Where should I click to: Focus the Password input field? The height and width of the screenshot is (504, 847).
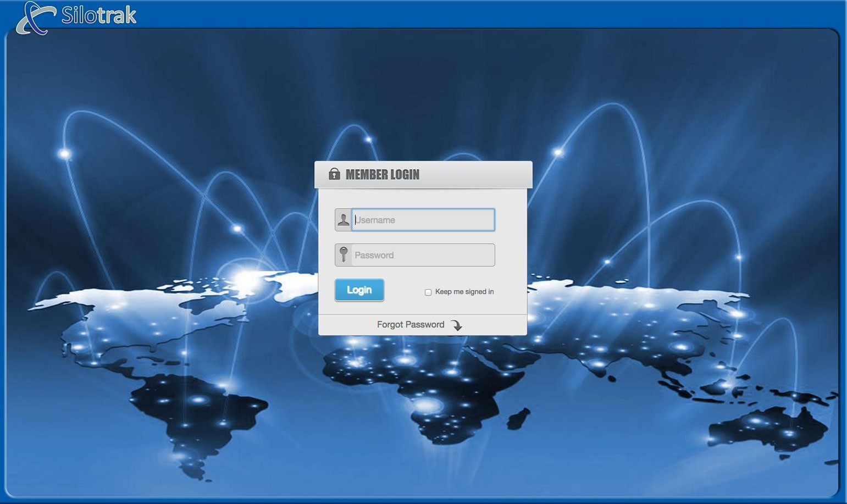423,255
